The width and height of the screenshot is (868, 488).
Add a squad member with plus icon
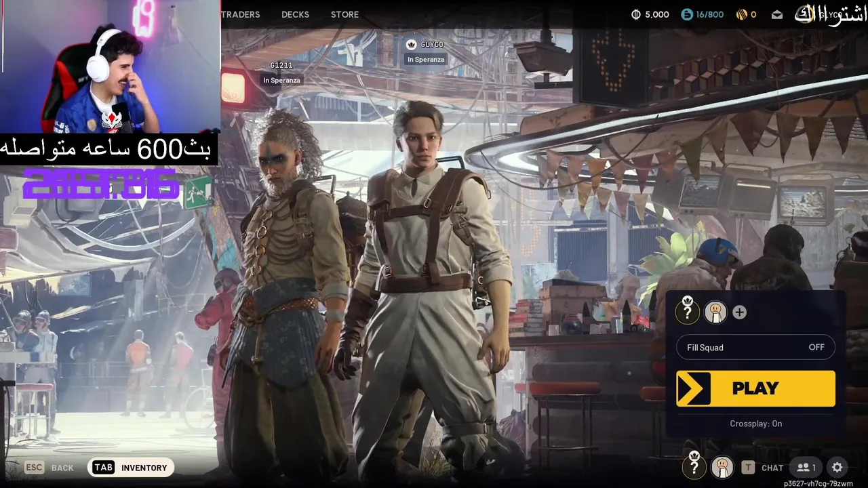coord(740,312)
